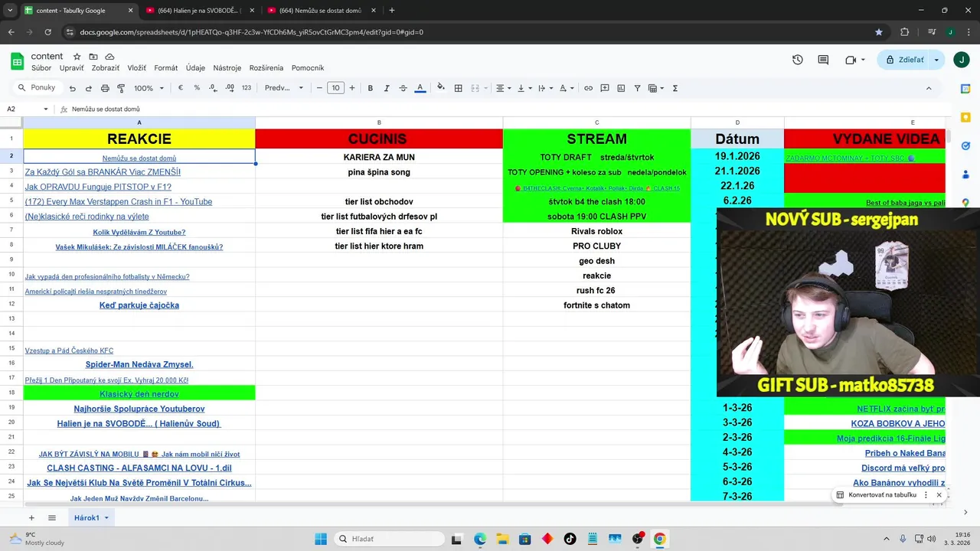Collapse the toolbar with the chevron
Image resolution: width=980 pixels, height=551 pixels.
click(x=929, y=88)
